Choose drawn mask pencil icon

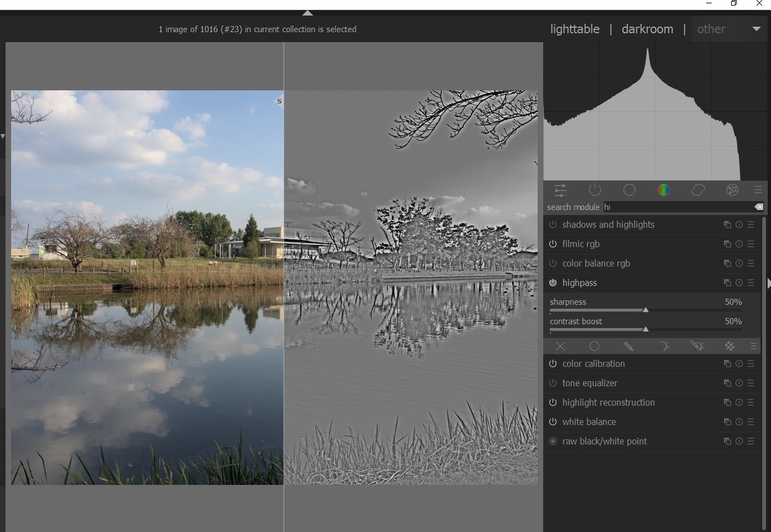click(628, 346)
